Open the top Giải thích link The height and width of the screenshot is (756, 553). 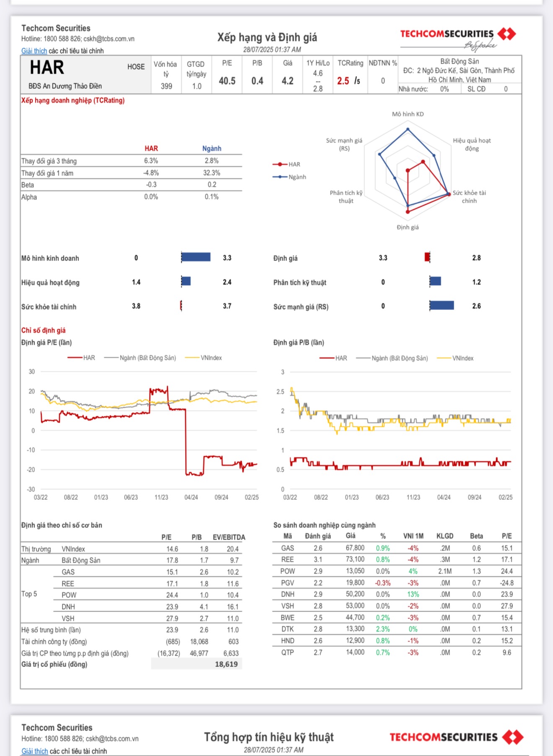(34, 51)
